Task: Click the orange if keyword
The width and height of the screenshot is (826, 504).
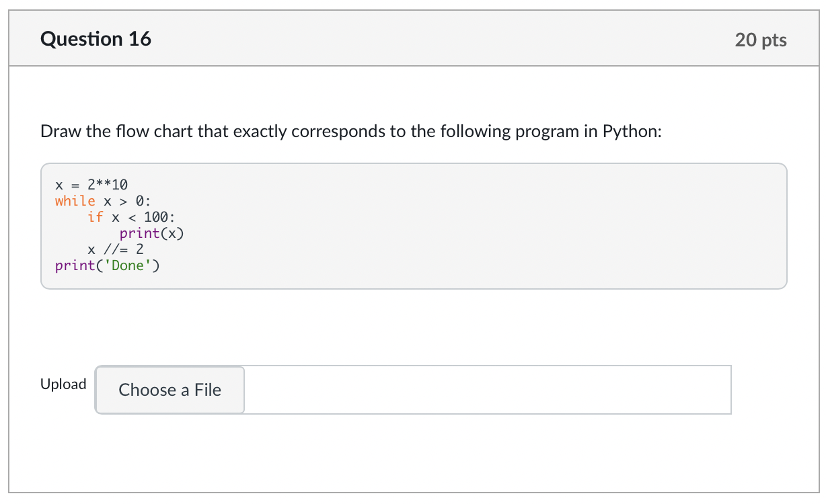Action: click(x=95, y=216)
